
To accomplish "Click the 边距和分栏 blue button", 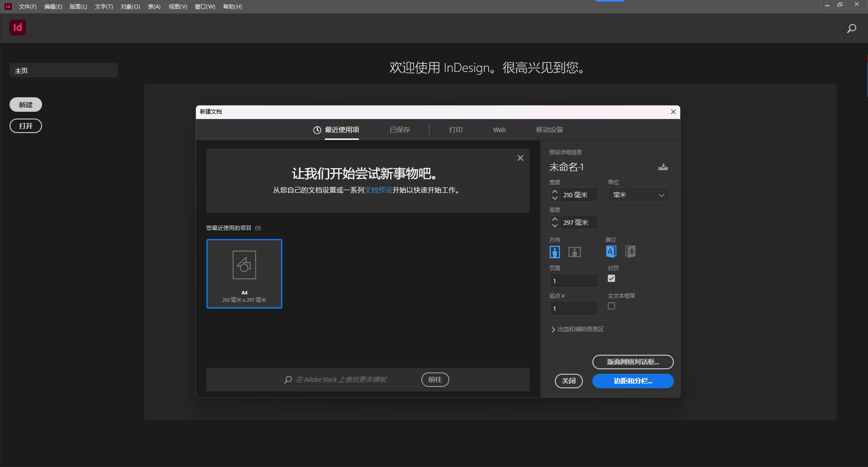I will tap(633, 381).
